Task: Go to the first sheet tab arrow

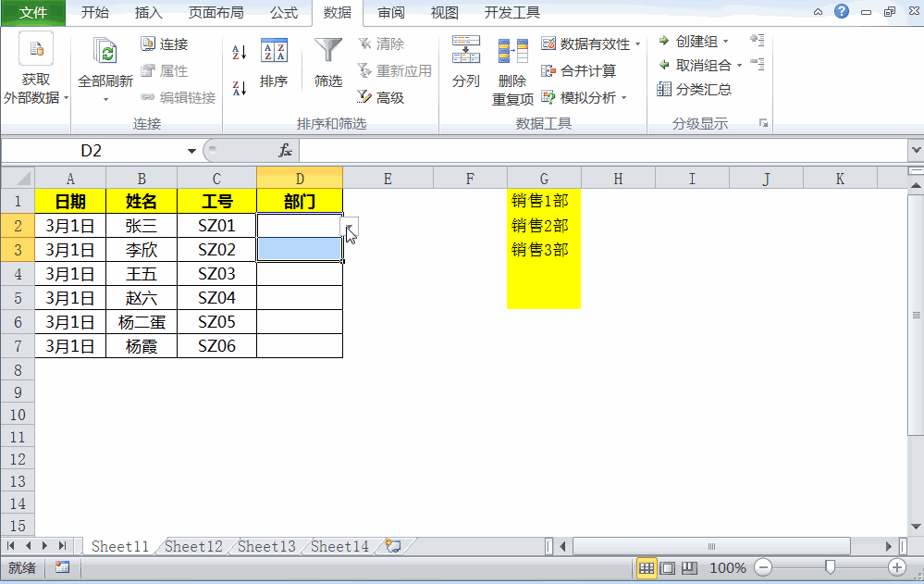Action: 10,546
